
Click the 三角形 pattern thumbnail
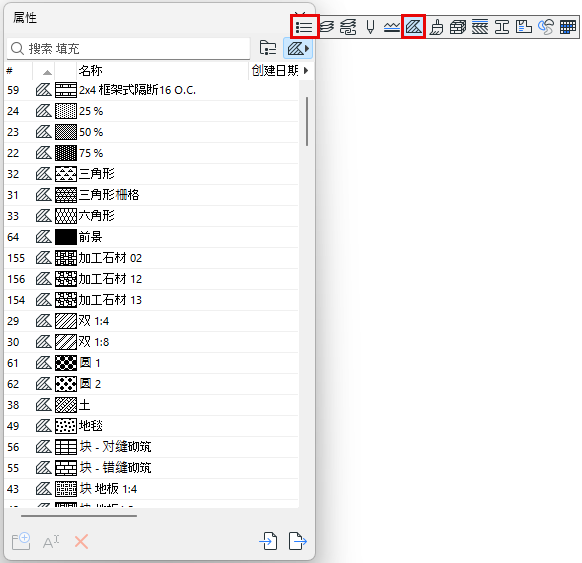tap(66, 174)
